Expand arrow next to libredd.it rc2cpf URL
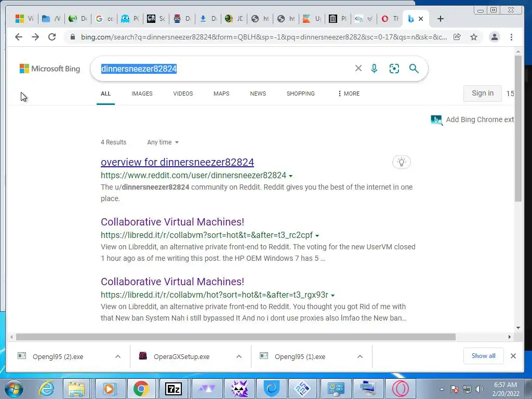 [x=317, y=235]
